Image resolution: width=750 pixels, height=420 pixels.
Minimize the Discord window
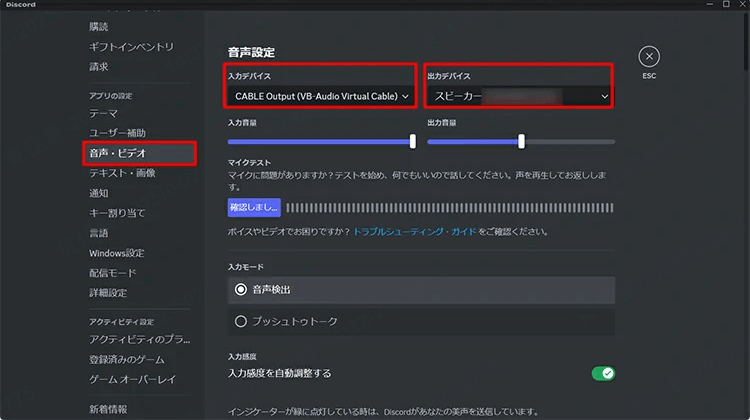coord(710,4)
